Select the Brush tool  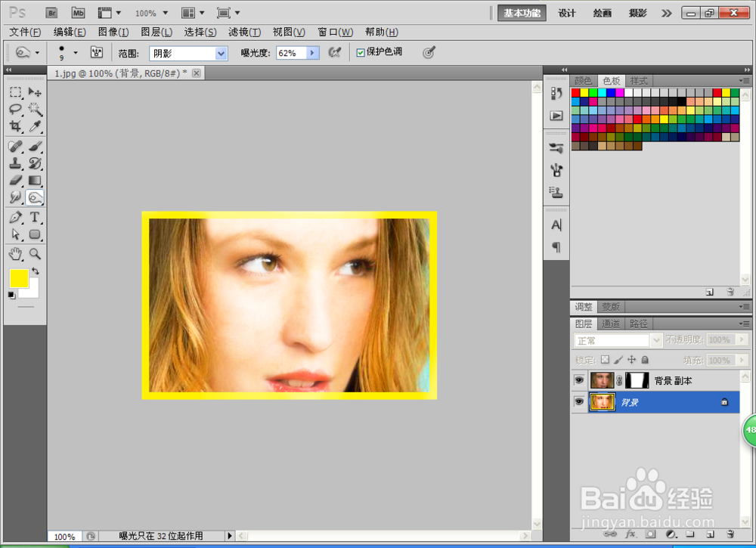point(35,146)
